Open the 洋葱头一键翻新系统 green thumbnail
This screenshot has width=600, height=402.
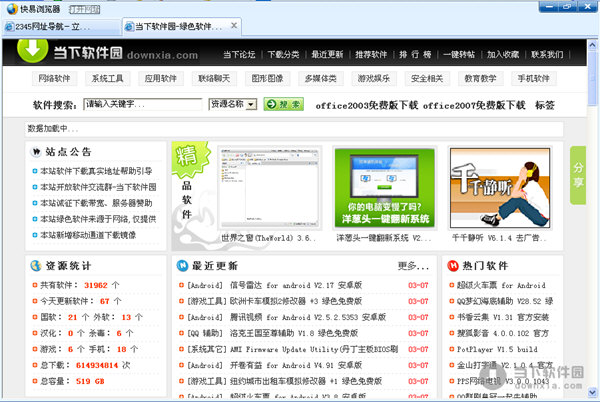point(385,188)
